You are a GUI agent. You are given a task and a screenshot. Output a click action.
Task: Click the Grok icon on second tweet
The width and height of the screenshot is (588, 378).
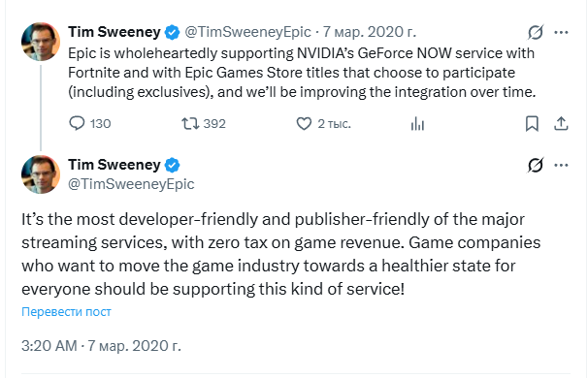point(536,165)
